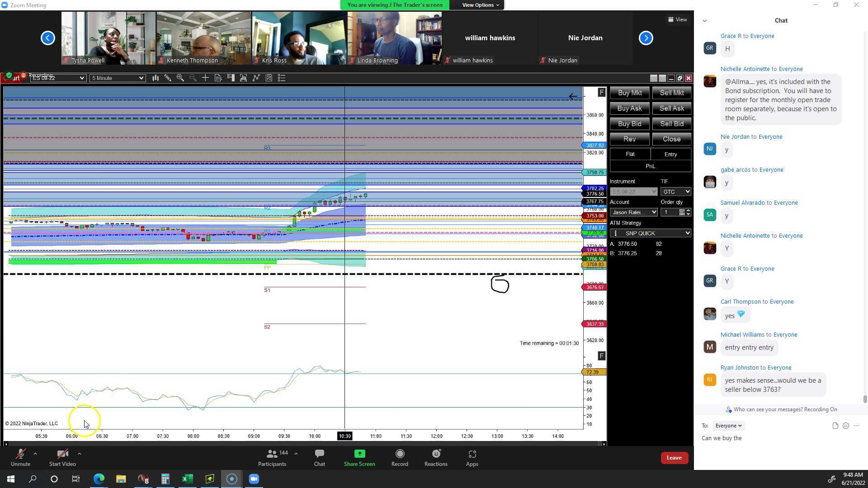
Task: Open the 5 Minute timeframe dropdown
Action: pos(117,78)
